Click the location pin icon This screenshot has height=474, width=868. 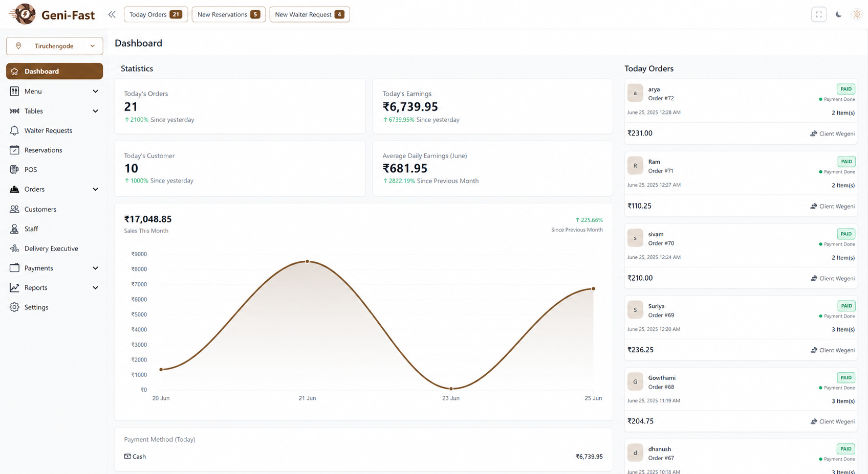[18, 46]
